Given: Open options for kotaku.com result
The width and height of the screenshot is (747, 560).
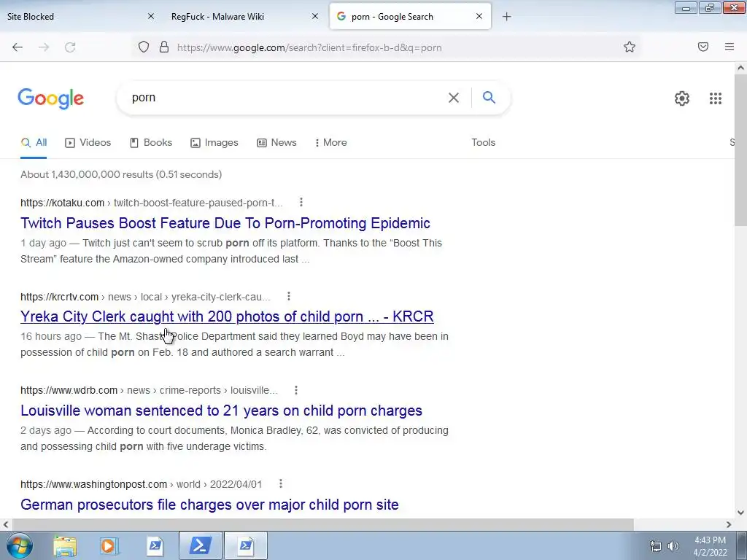Looking at the screenshot, I should pyautogui.click(x=301, y=203).
